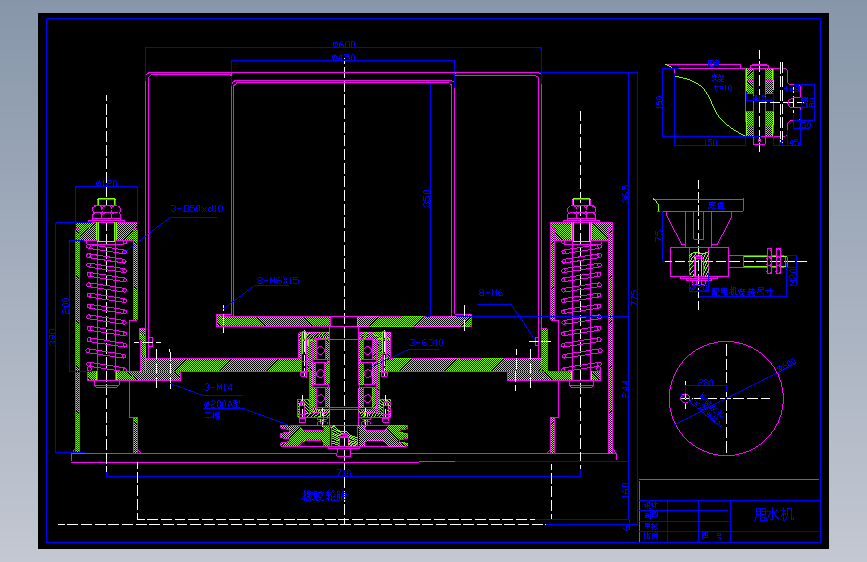Select the ø120 spring housing dimension
This screenshot has width=867, height=562.
point(107,183)
